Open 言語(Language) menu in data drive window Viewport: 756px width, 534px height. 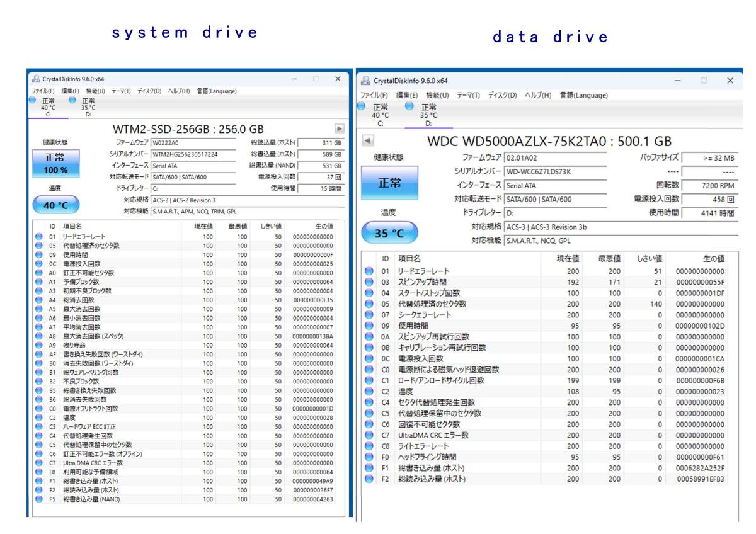point(584,95)
